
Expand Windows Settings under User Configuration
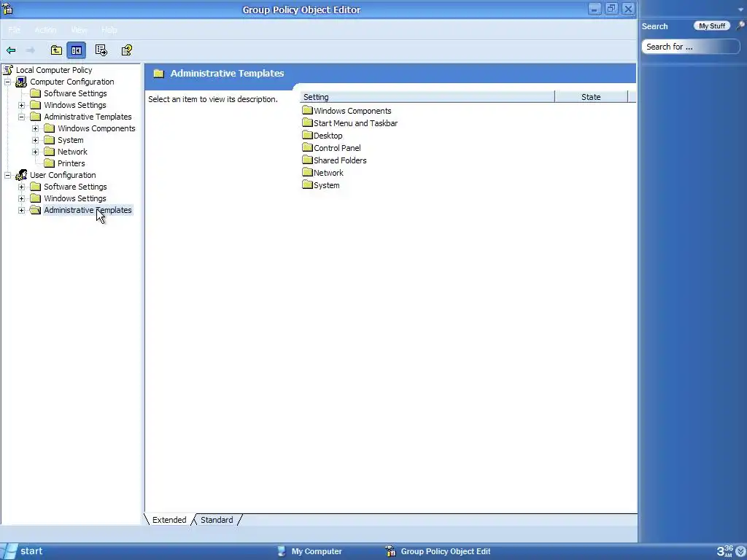[x=21, y=198]
